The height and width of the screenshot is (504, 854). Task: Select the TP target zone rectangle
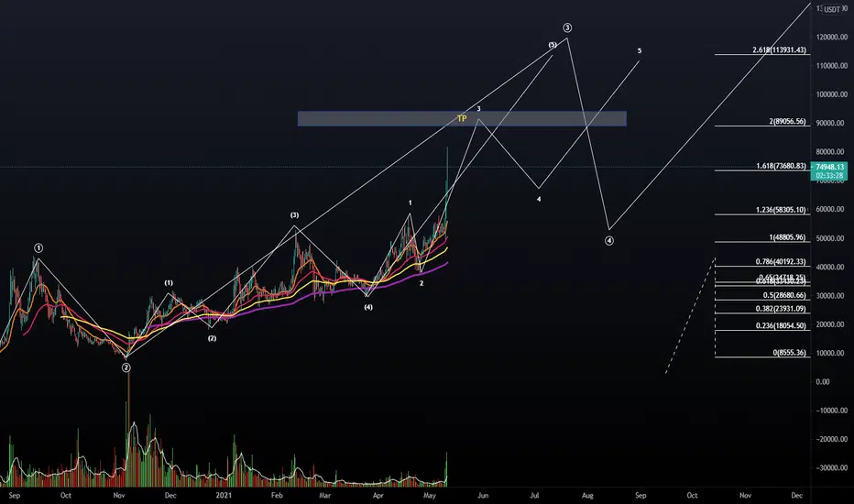tap(462, 119)
